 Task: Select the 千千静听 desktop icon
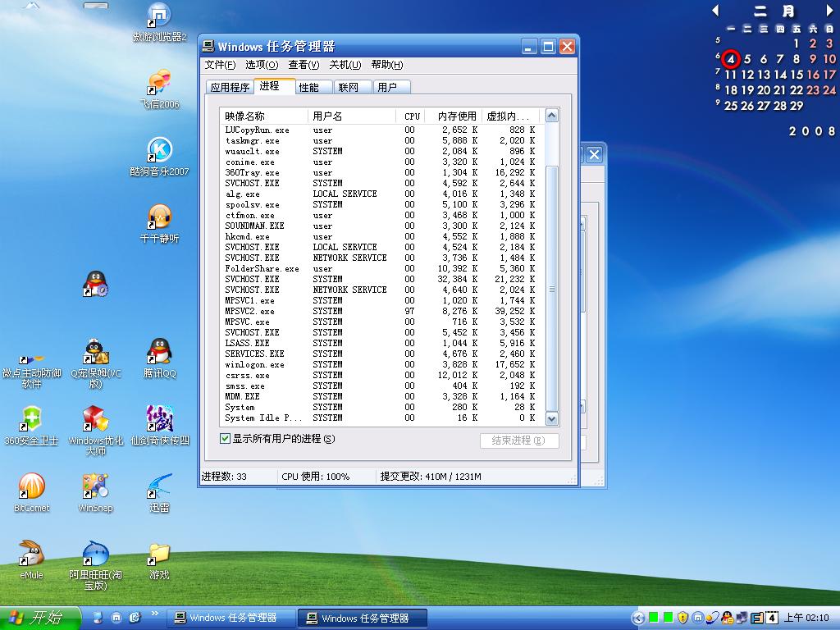[160, 224]
